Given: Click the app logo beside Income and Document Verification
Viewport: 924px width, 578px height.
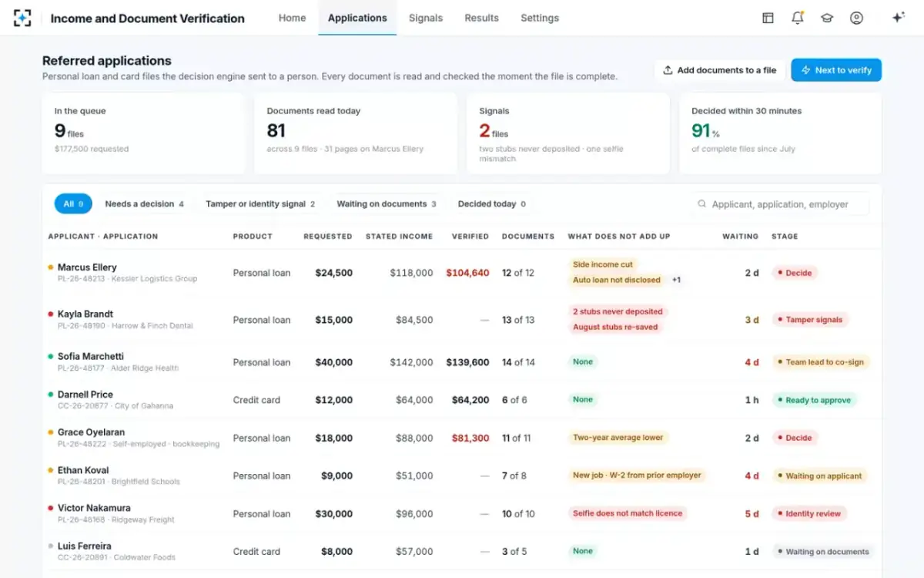Looking at the screenshot, I should 22,18.
